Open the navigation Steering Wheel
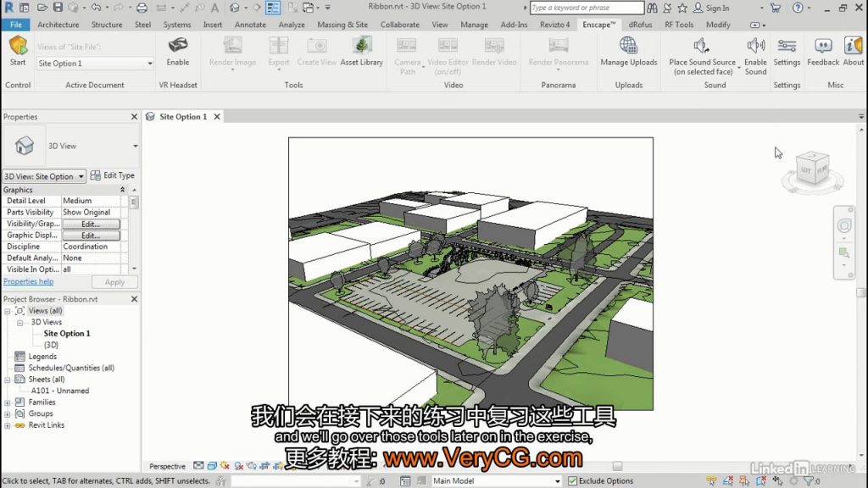 pos(843,225)
